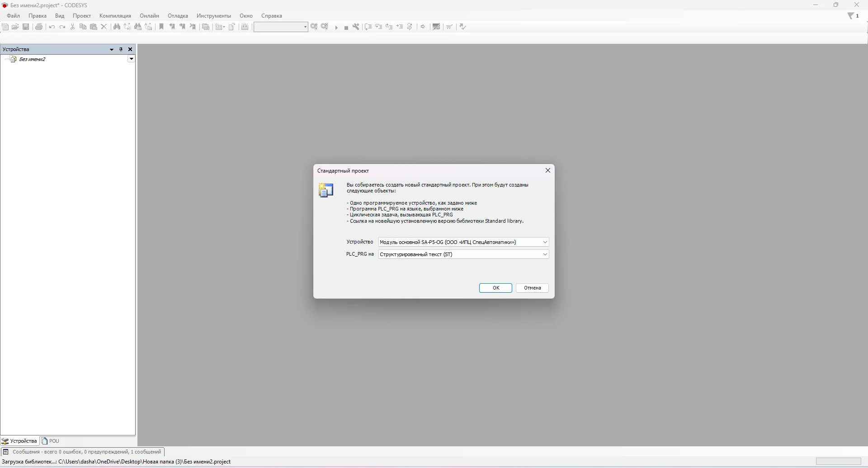The image size is (868, 468).
Task: Open the empty toolbar combo box
Action: tap(281, 27)
